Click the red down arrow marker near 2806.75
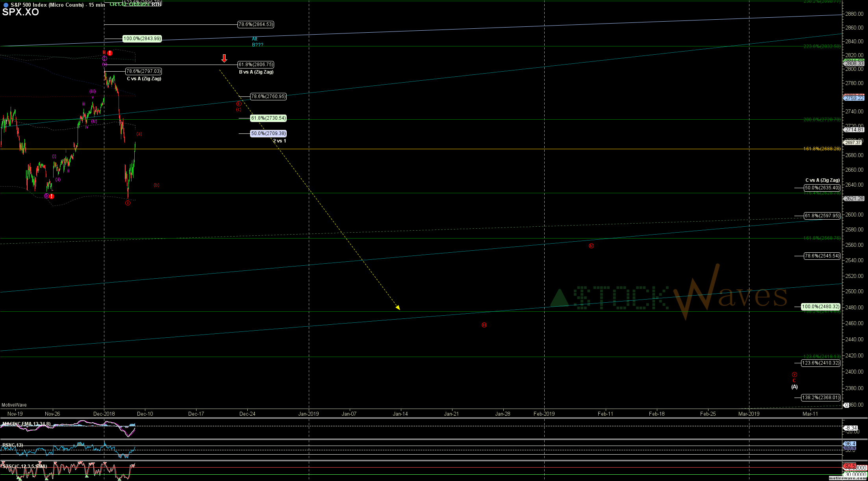The width and height of the screenshot is (868, 481). tap(224, 59)
